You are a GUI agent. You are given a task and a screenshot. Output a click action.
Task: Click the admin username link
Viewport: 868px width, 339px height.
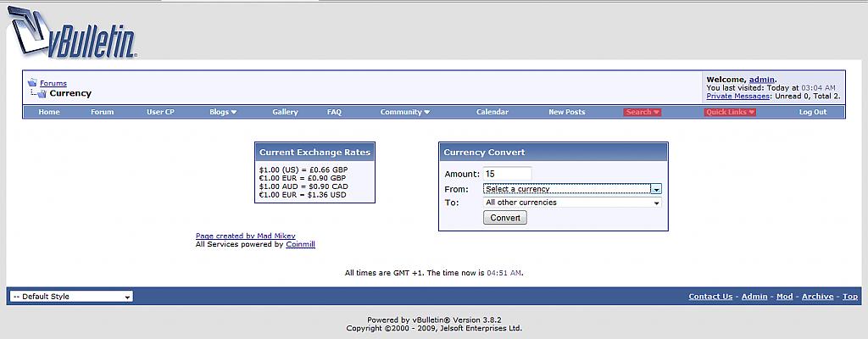click(x=761, y=79)
